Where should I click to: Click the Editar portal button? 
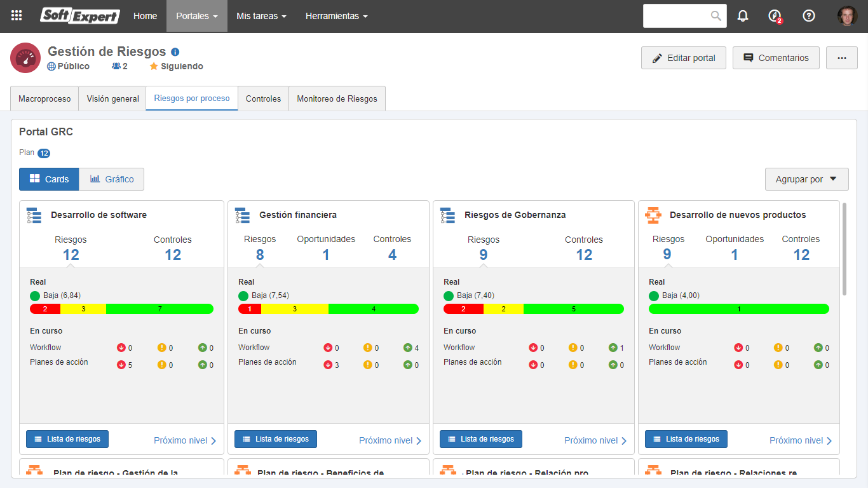click(x=684, y=58)
